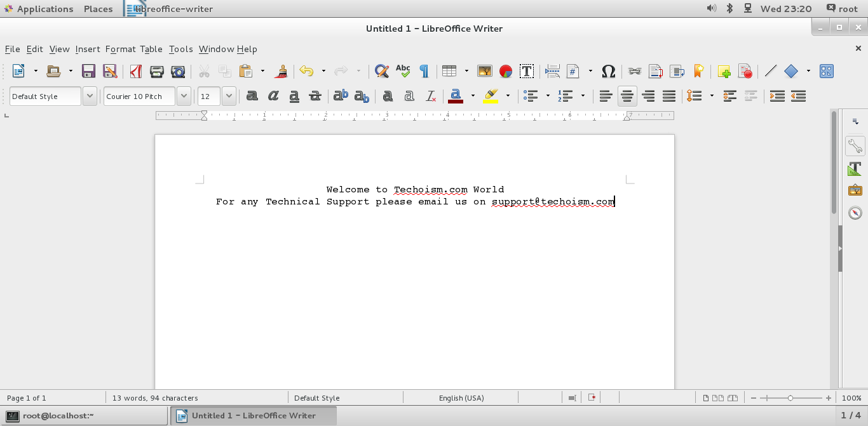Insert a chart with the pie chart icon
The image size is (868, 426).
pyautogui.click(x=506, y=71)
